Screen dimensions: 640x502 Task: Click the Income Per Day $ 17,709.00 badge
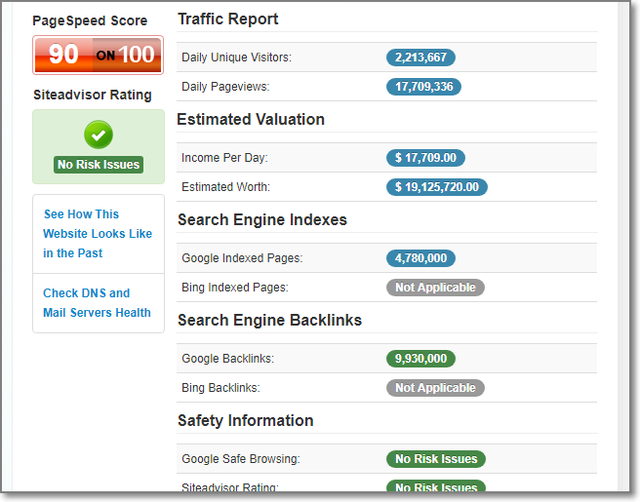tap(425, 157)
